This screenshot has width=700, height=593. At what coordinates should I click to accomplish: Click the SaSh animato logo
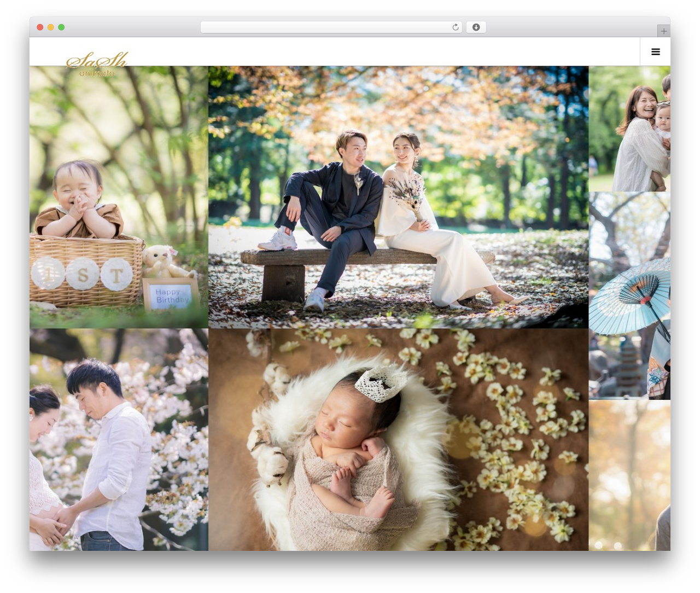click(97, 65)
